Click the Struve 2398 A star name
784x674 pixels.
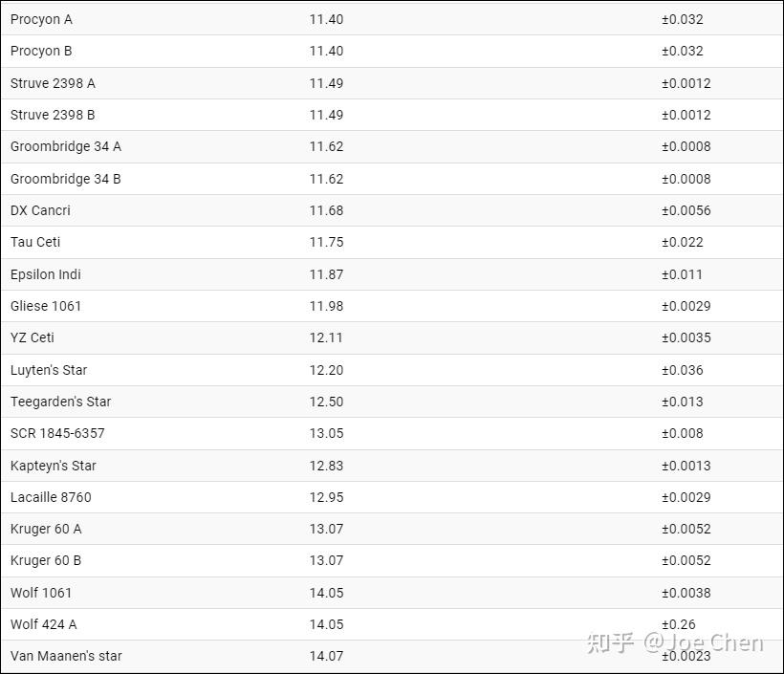point(53,83)
